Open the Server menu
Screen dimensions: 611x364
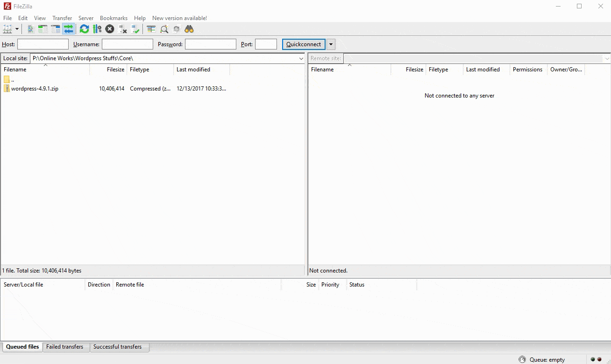click(x=86, y=18)
